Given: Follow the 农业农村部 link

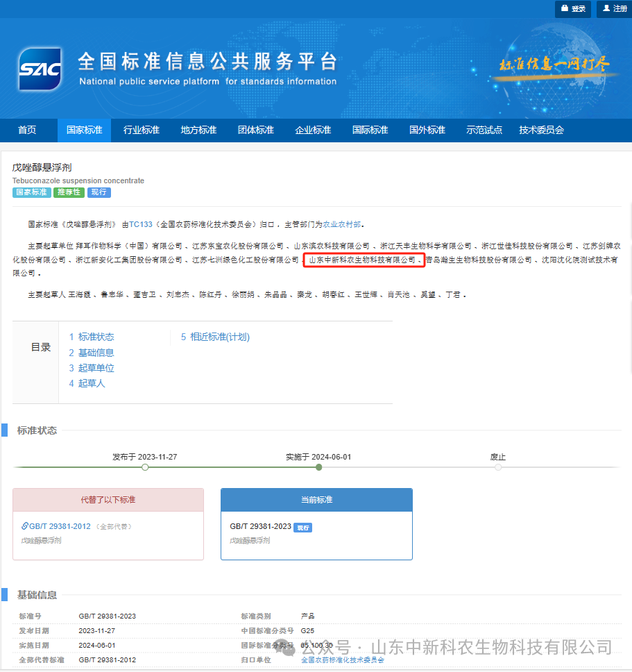Looking at the screenshot, I should 342,224.
